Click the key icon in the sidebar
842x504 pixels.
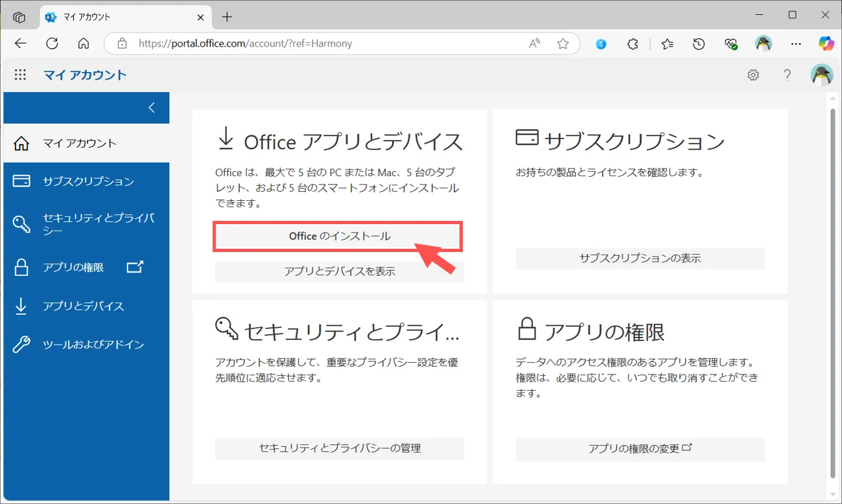(21, 223)
